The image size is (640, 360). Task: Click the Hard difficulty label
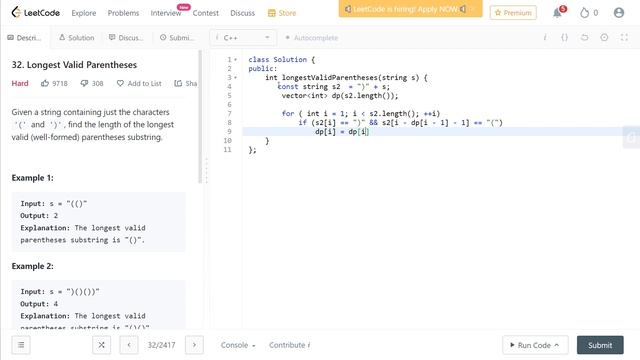tap(20, 83)
